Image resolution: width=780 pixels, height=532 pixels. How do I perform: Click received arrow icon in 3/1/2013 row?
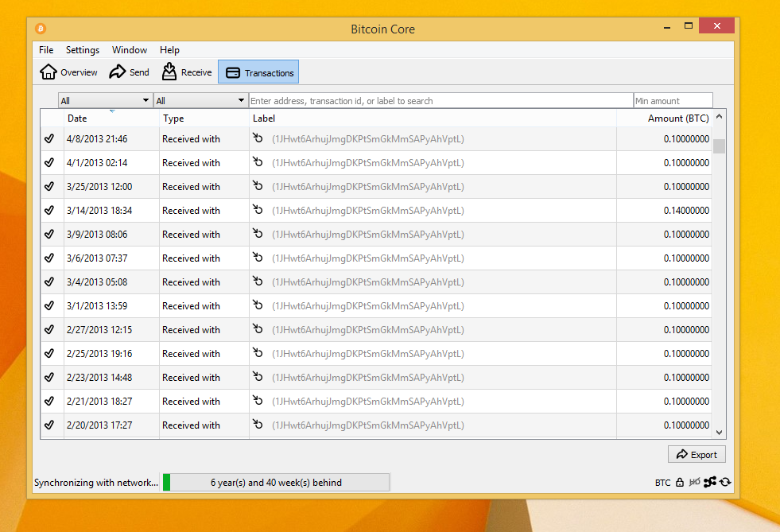257,305
